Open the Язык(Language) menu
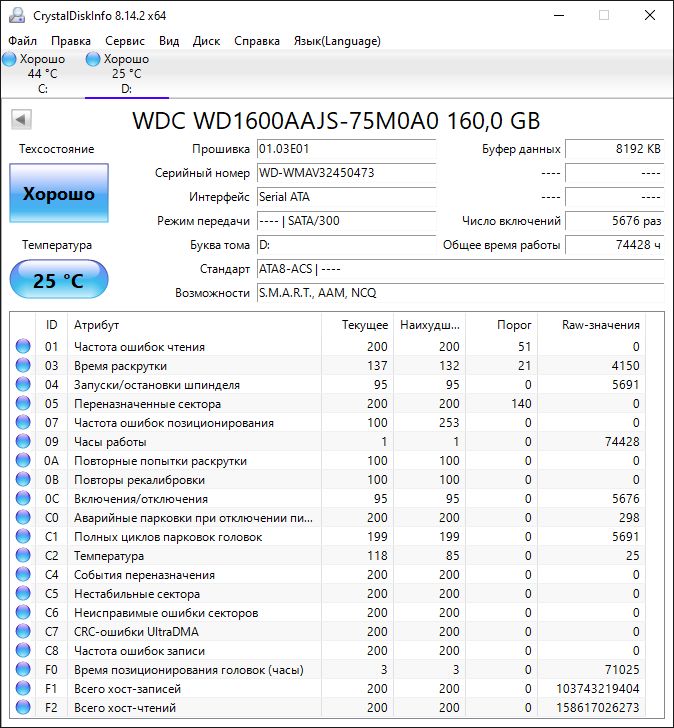Image resolution: width=674 pixels, height=728 pixels. click(336, 41)
